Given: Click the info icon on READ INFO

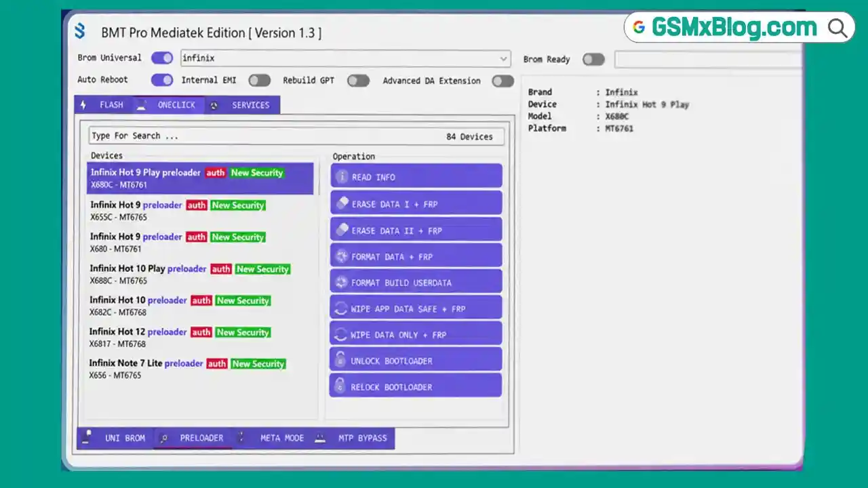Looking at the screenshot, I should click(341, 177).
